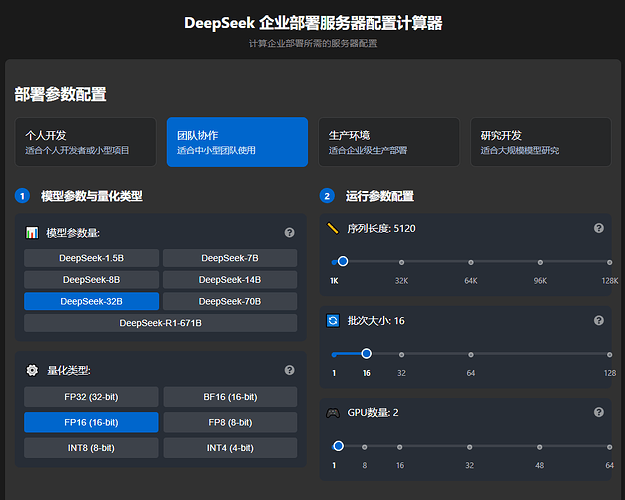Viewport: 625px width, 500px height.
Task: Open help icon for 序列长度
Action: click(x=598, y=228)
